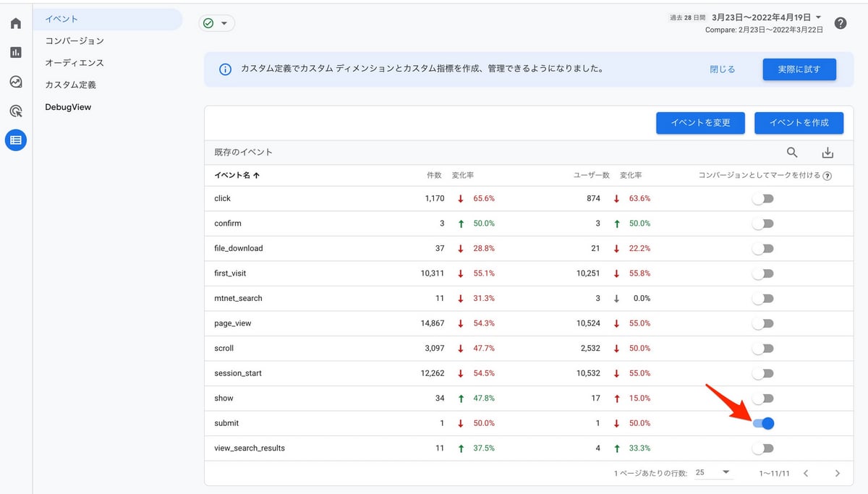Select DebugView in the side menu
This screenshot has width=868, height=494.
68,107
